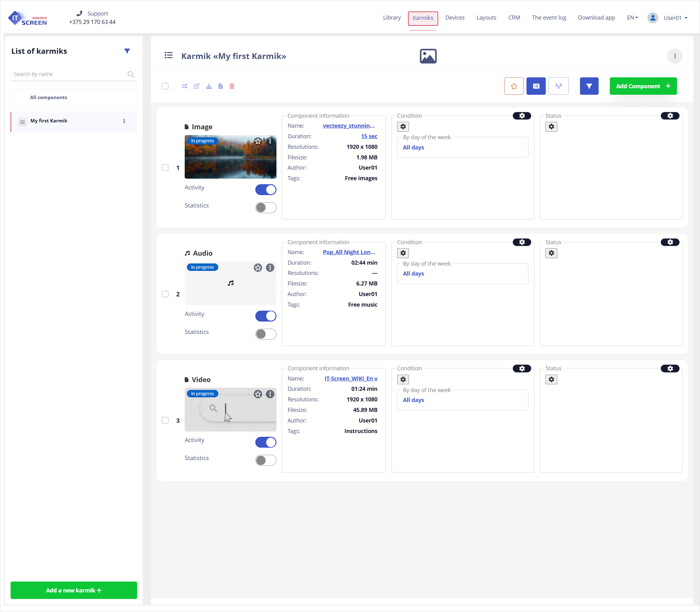Click the Search by name field
This screenshot has width=700, height=612.
click(x=68, y=74)
